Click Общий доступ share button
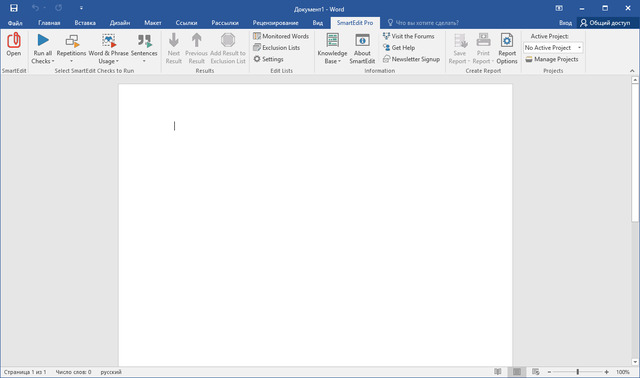 pyautogui.click(x=606, y=23)
